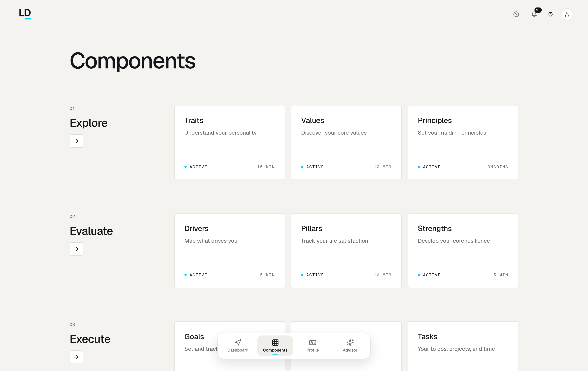Click the '01' section number label
The height and width of the screenshot is (371, 588).
[72, 108]
